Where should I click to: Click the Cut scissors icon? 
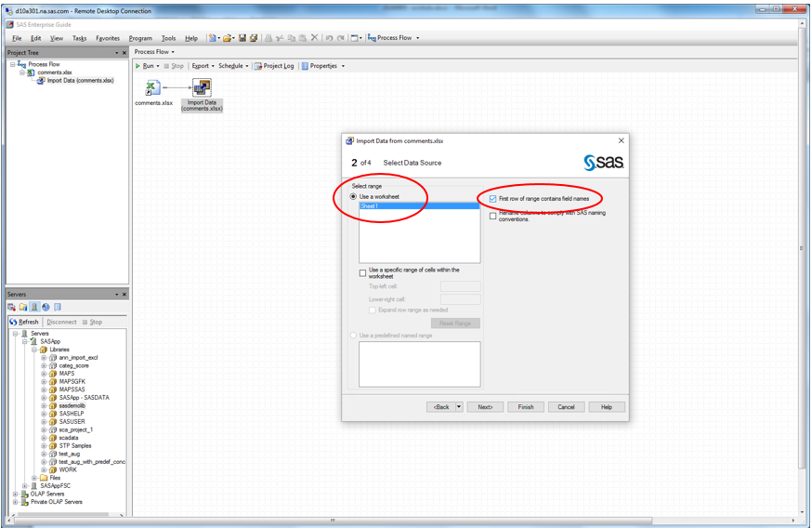[x=280, y=38]
